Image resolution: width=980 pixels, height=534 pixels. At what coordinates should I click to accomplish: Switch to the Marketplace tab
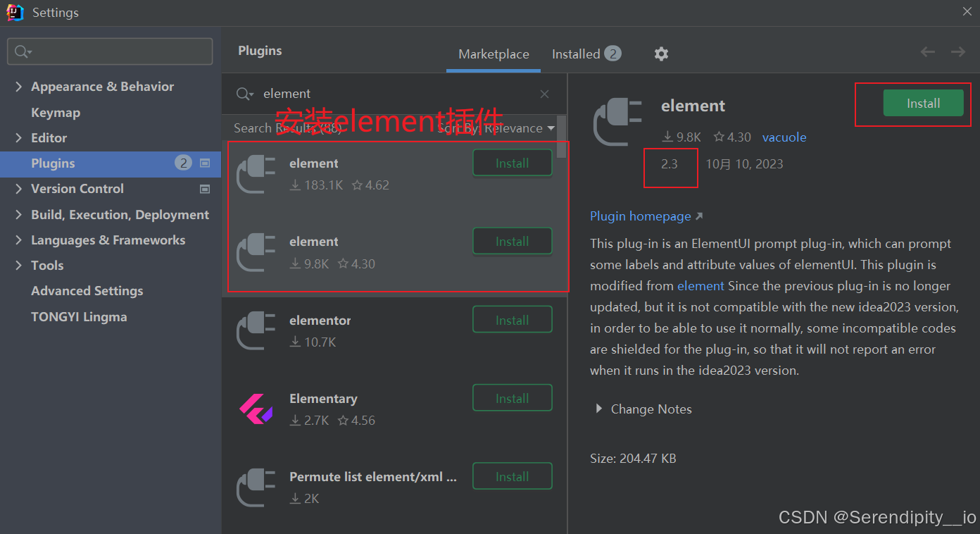[x=494, y=54]
